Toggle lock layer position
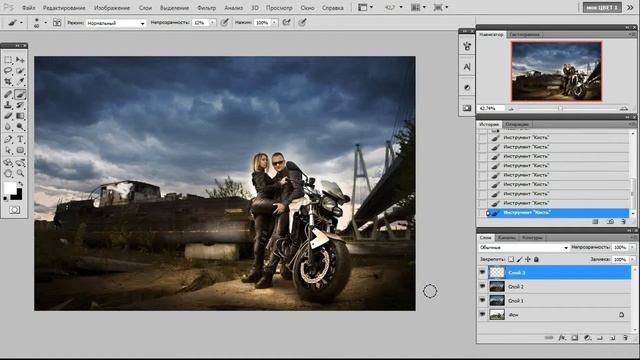Screen dimensions: 640x360 [x=528, y=259]
